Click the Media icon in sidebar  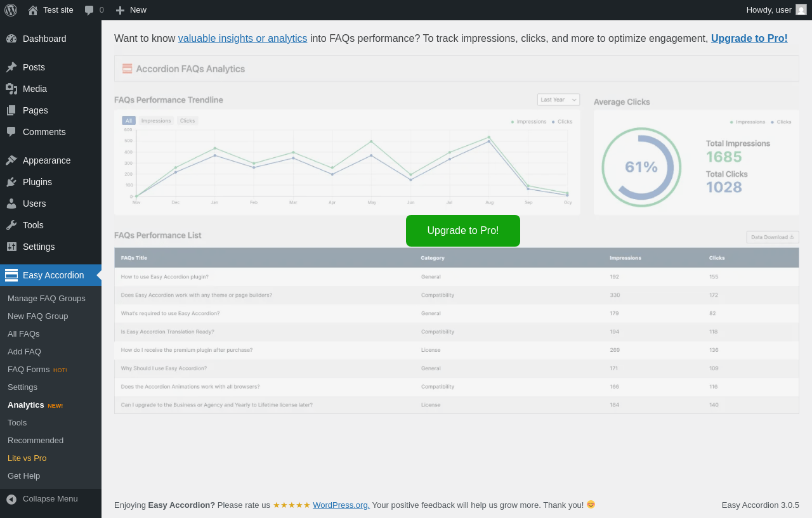[x=11, y=89]
